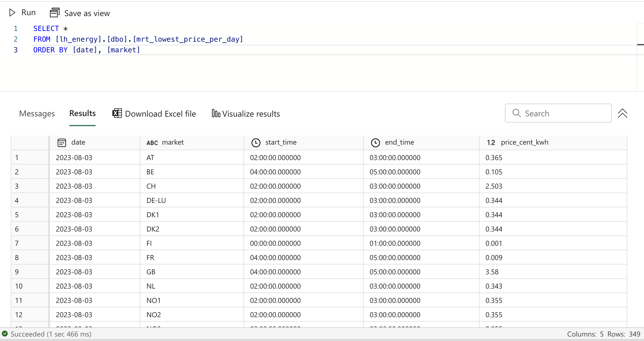Switch to the Messages tab
644x341 pixels.
tap(37, 113)
